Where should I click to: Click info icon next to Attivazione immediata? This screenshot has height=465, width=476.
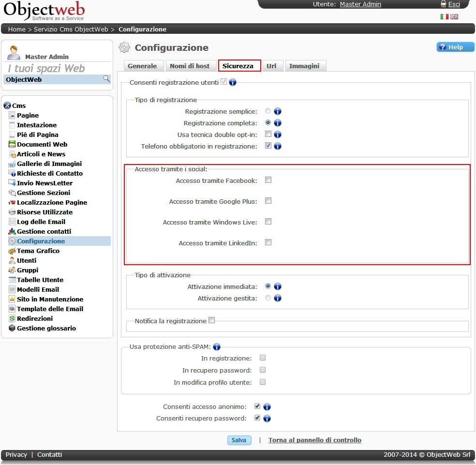tap(278, 286)
